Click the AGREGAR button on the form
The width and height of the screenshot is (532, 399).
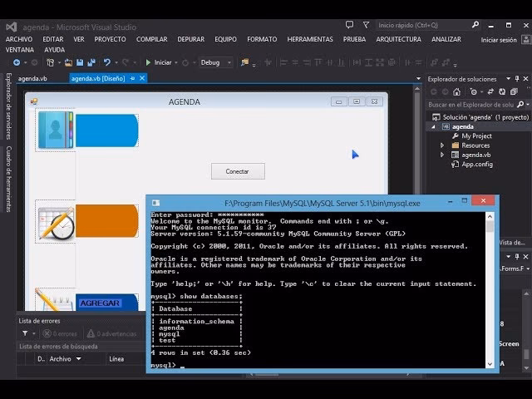[107, 303]
